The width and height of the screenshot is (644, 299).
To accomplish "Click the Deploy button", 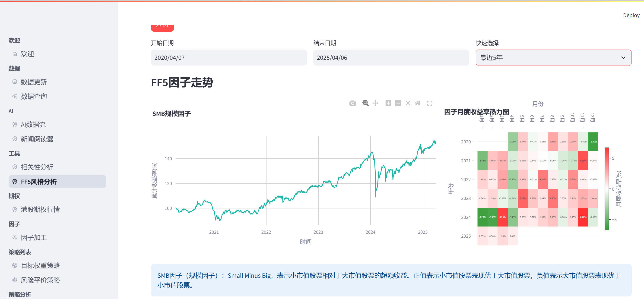I will coord(631,16).
